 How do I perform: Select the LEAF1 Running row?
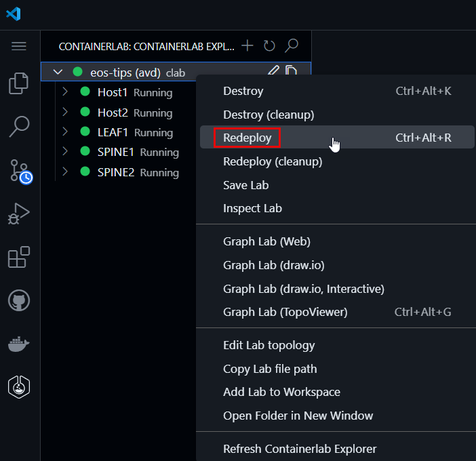[x=119, y=132]
